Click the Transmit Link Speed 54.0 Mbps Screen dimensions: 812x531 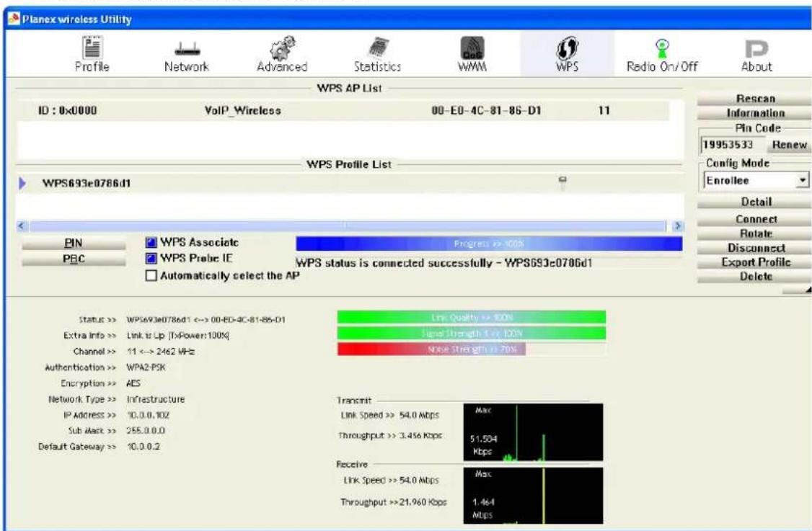coord(419,415)
